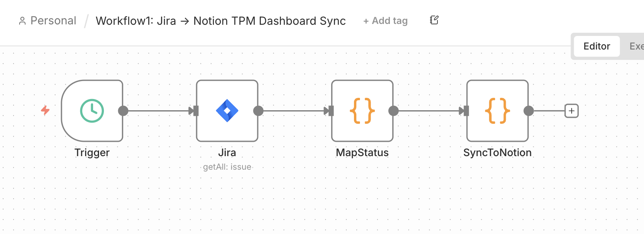Click the Personal project user icon
The height and width of the screenshot is (234, 644).
coord(22,21)
